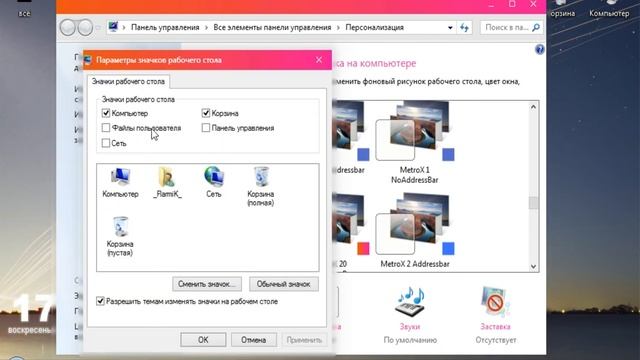Confirm the dialog with OK
640x360 pixels.
click(203, 340)
